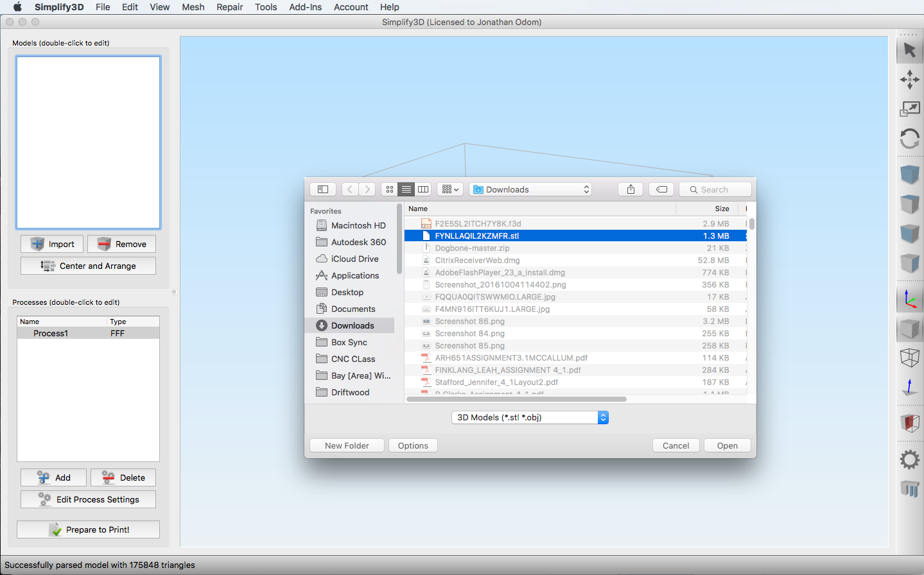924x575 pixels.
Task: Click the Open button
Action: (x=727, y=446)
